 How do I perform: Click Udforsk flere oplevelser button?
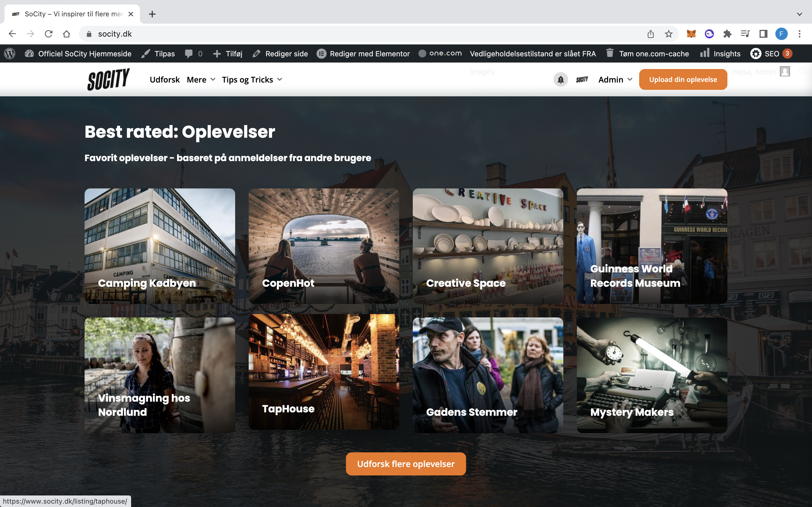point(406,464)
